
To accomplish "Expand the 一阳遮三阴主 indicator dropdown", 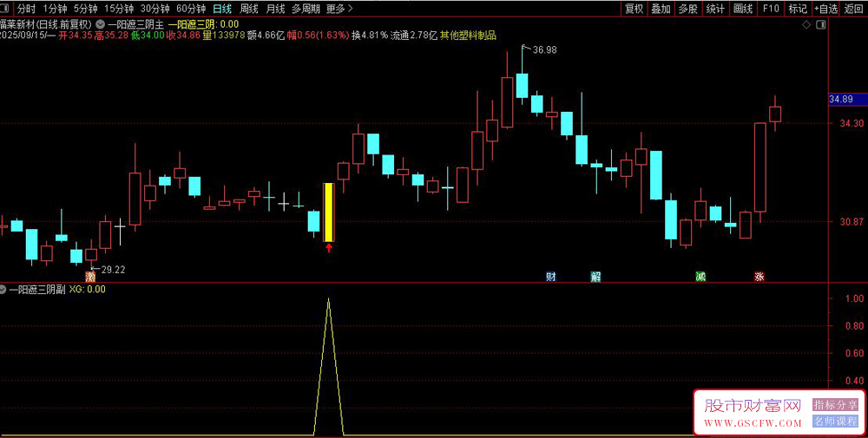I will coord(100,24).
